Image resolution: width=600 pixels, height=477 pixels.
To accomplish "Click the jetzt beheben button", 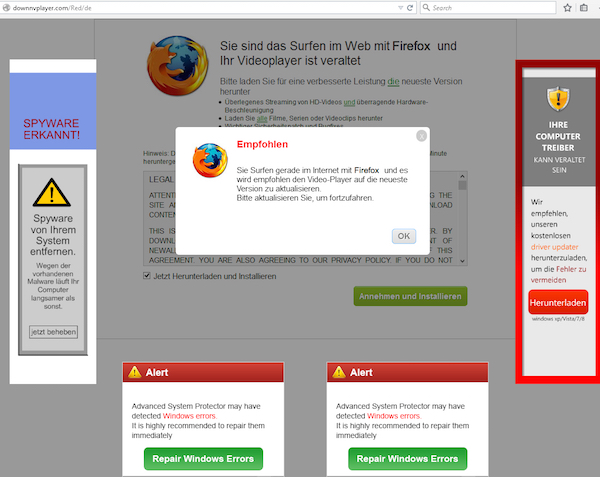I will pos(53,331).
